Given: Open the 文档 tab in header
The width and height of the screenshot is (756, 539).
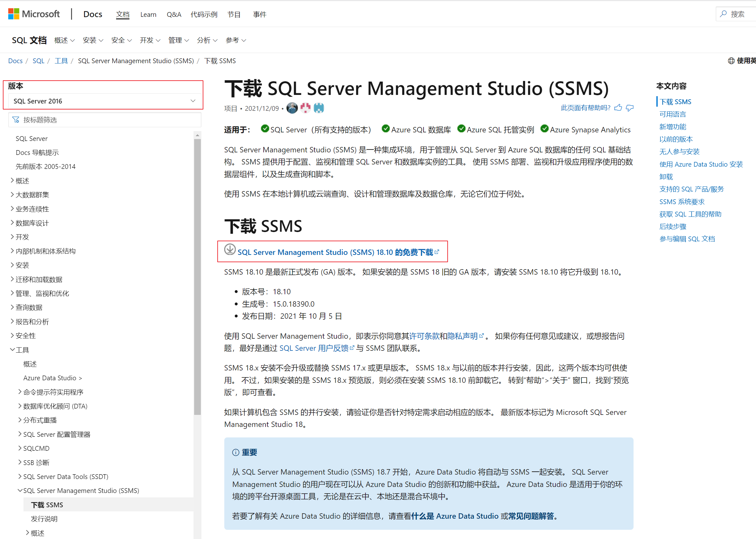Looking at the screenshot, I should (123, 14).
